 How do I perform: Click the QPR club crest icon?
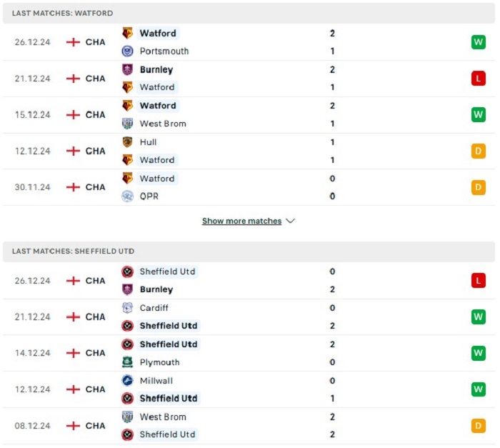coord(127,196)
